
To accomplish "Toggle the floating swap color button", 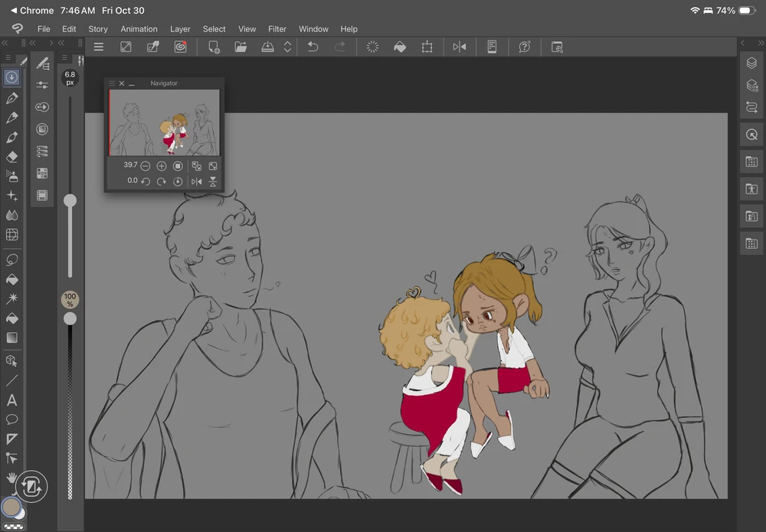I will tap(31, 486).
